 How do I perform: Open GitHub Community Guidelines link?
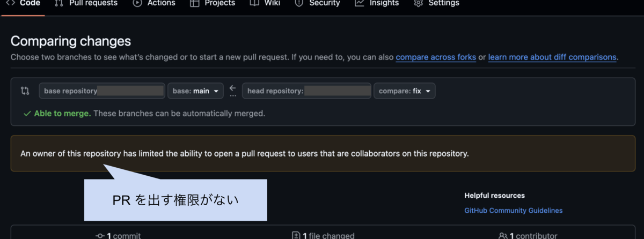513,211
